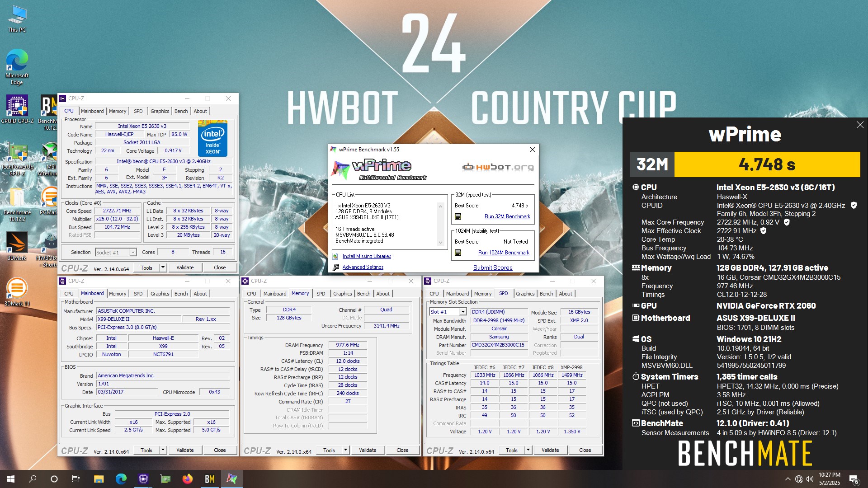Click Run 1024M Benchmark link

(504, 253)
